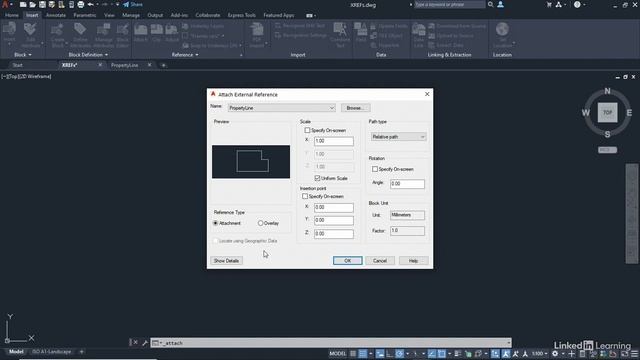Select the Attachment reference type

coord(216,223)
